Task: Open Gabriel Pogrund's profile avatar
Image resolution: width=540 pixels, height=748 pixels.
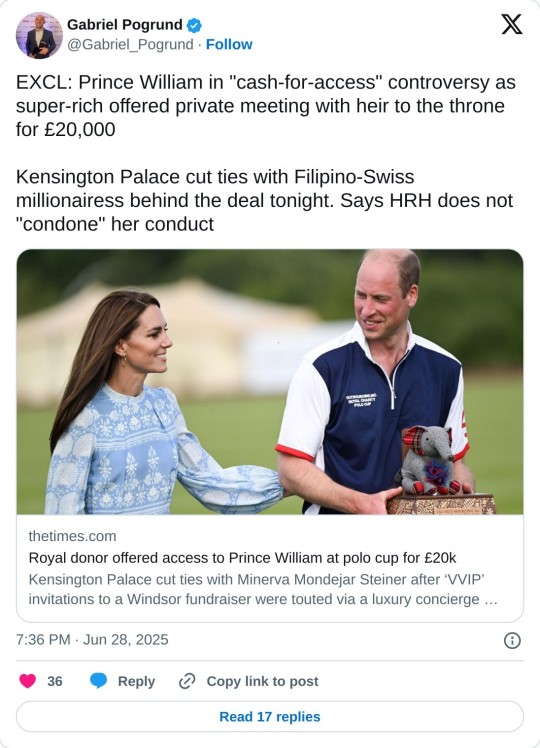Action: (39, 35)
